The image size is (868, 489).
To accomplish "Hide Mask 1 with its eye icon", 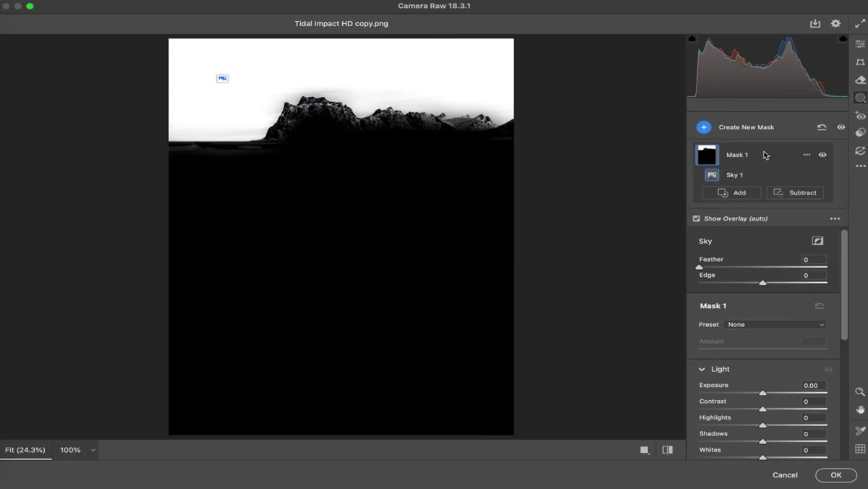I will tap(822, 155).
